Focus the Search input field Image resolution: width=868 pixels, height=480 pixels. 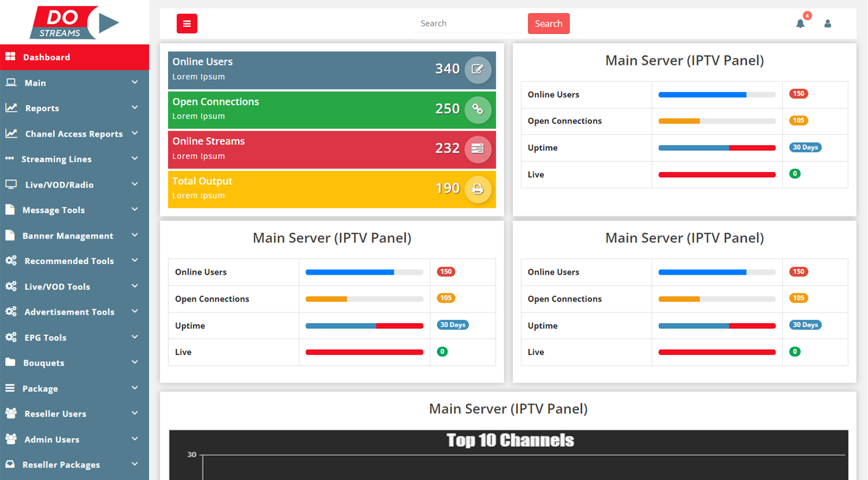[470, 24]
